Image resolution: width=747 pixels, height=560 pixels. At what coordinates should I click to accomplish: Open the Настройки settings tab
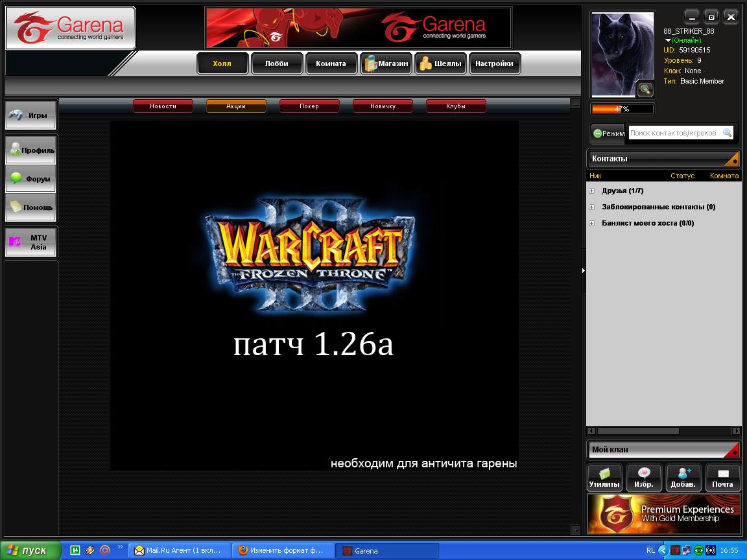[495, 64]
